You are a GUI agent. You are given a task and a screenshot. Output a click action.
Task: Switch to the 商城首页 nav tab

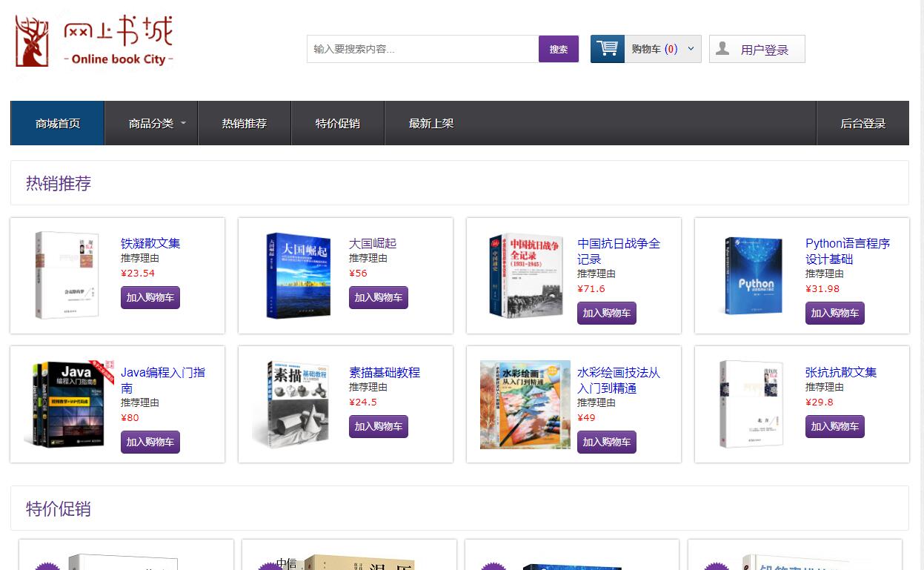coord(57,123)
